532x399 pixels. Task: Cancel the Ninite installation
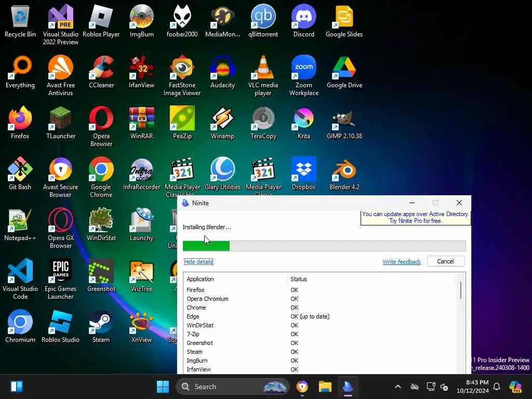pyautogui.click(x=445, y=261)
